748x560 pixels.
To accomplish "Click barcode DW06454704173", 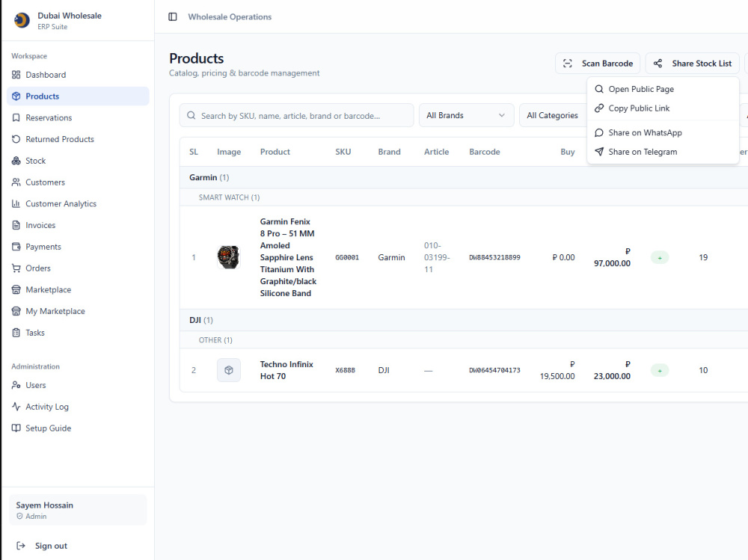I will [x=494, y=370].
